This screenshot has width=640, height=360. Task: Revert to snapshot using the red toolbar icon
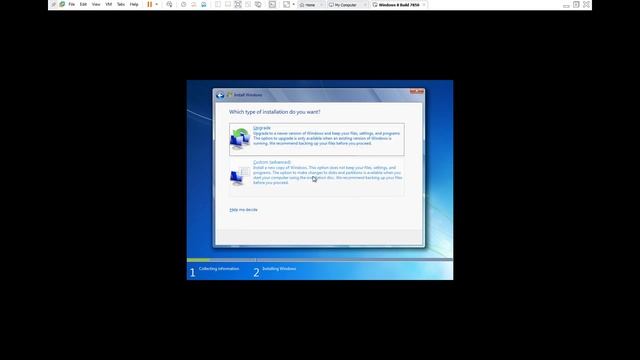193,4
